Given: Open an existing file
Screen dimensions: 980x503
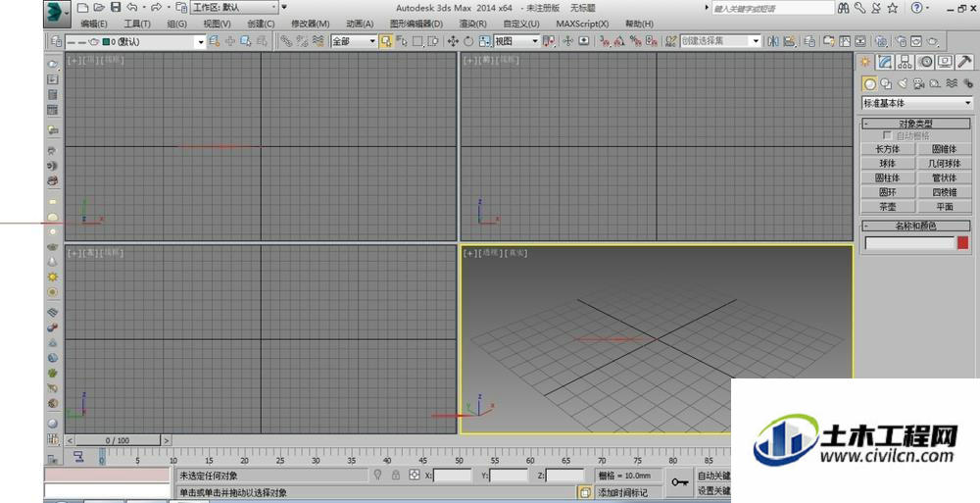Looking at the screenshot, I should pyautogui.click(x=99, y=8).
